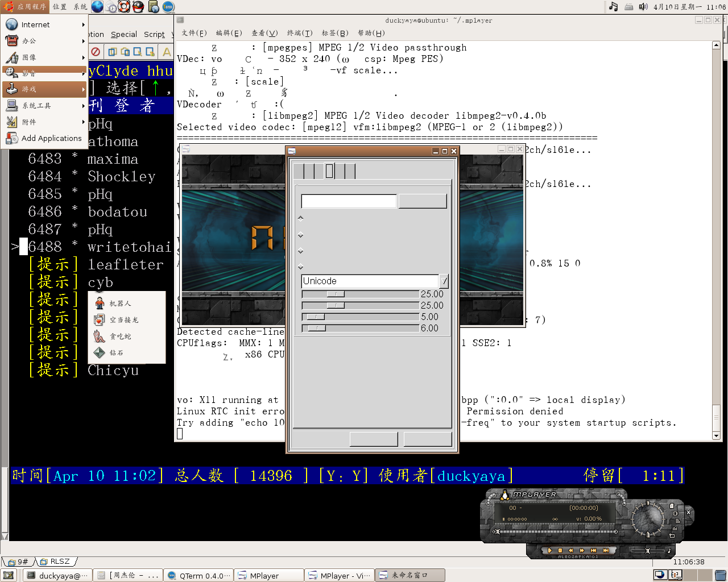
Task: Launch the QTerm icon in top panel
Action: tap(168, 7)
